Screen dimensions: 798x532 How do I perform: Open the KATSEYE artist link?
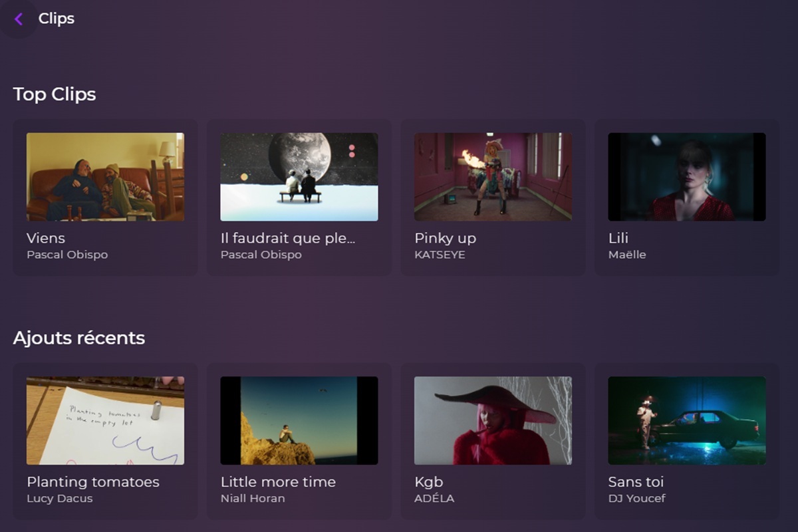pyautogui.click(x=440, y=255)
